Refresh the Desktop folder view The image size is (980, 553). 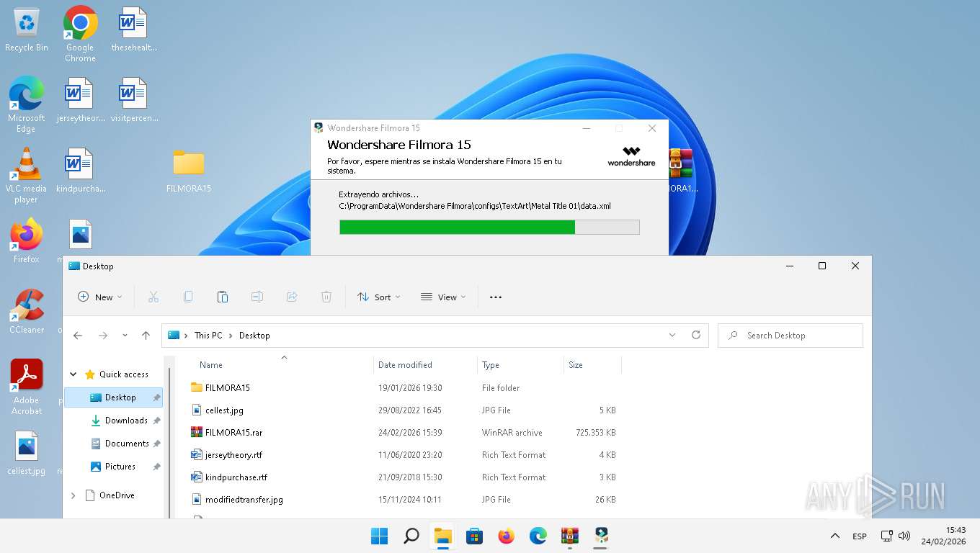click(696, 335)
